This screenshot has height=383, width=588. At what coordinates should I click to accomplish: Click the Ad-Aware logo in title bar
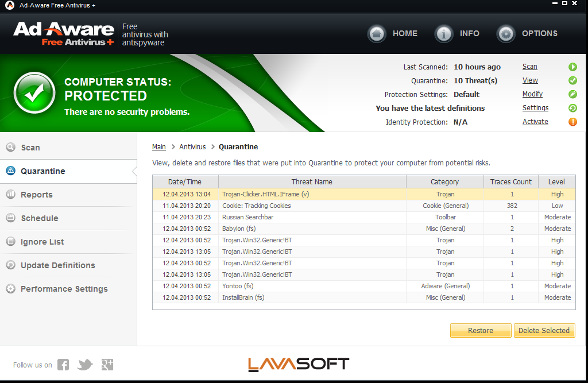coord(10,5)
